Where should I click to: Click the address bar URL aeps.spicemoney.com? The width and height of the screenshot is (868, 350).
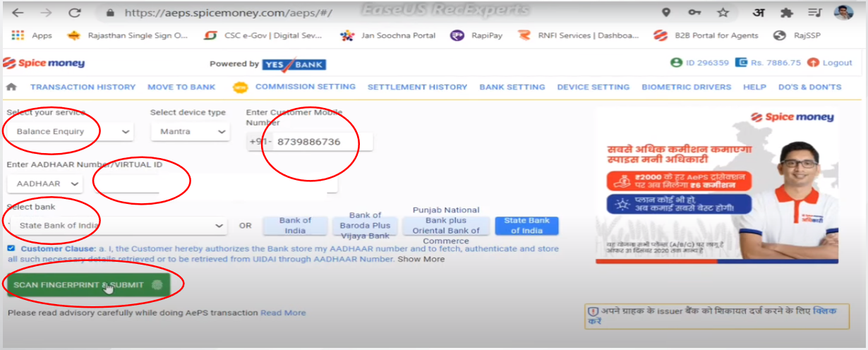pyautogui.click(x=228, y=13)
